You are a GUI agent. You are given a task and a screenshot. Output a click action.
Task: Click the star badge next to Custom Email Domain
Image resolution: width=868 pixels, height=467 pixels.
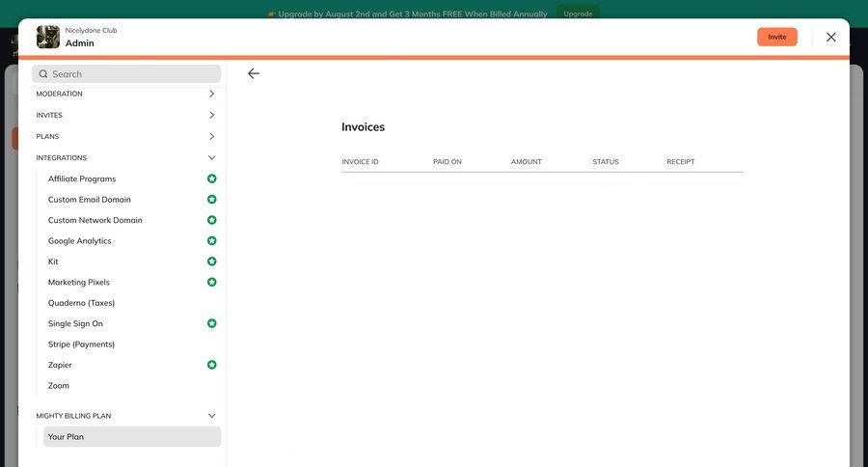(211, 200)
